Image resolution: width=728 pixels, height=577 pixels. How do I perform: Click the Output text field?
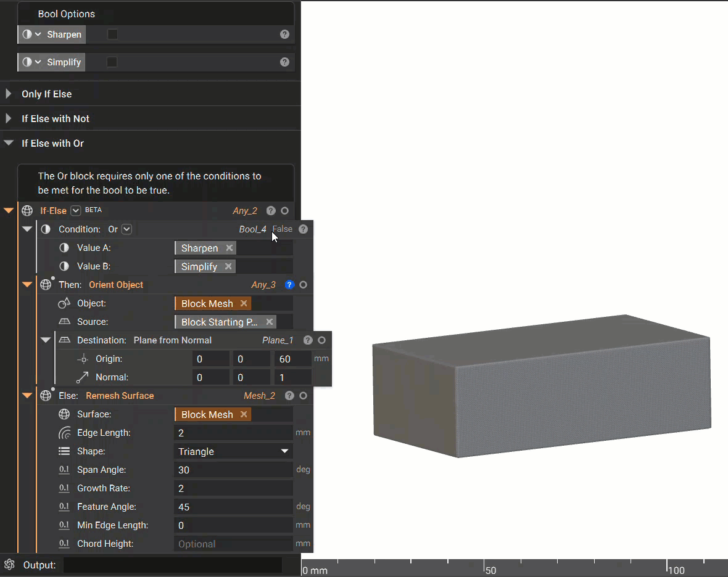click(173, 565)
